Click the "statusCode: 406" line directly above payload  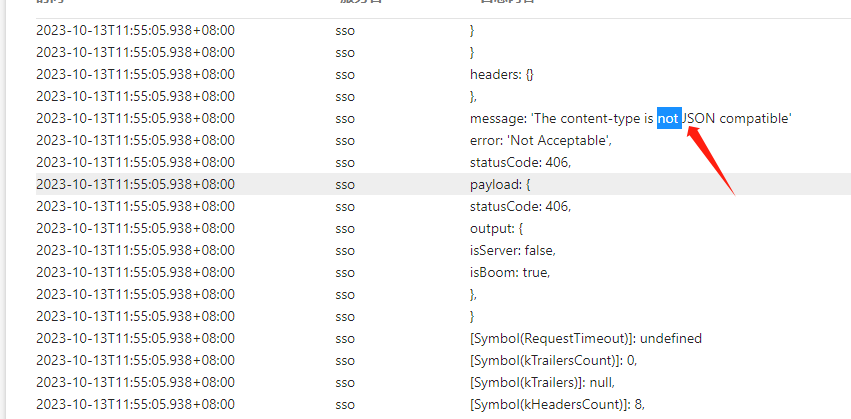(x=520, y=163)
